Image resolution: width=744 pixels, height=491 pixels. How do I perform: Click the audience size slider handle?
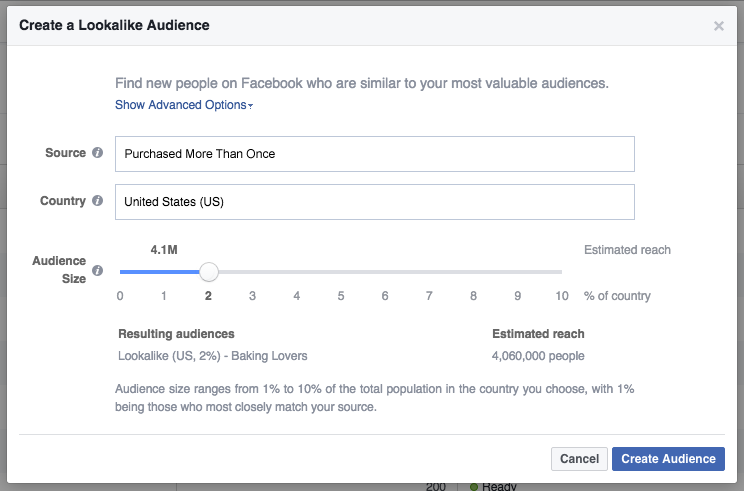[x=208, y=272]
